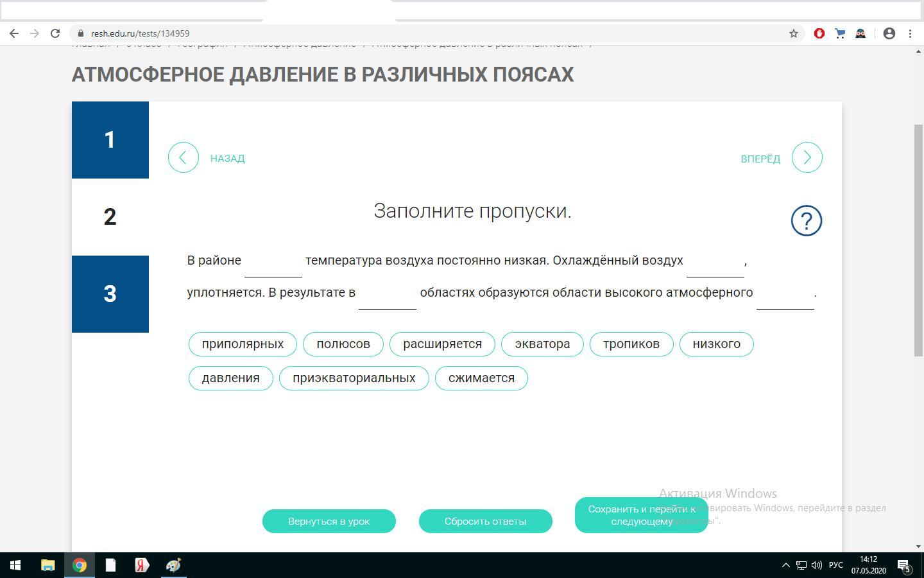Image resolution: width=924 pixels, height=578 pixels.
Task: Go to question 1 tab
Action: 110,140
